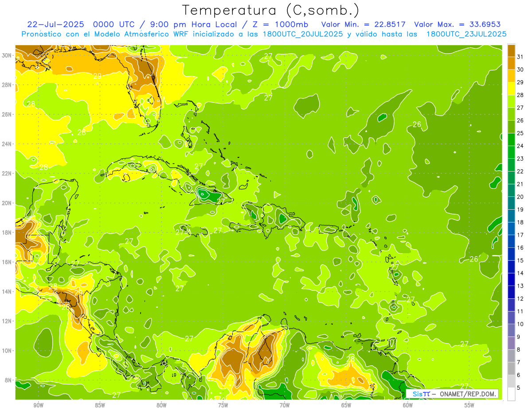The height and width of the screenshot is (411, 532).
Task: Click the '80W' longitude label
Action: coord(161,405)
